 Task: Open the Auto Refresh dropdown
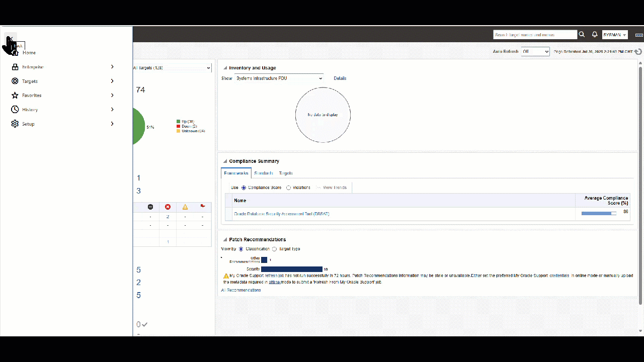coord(535,51)
